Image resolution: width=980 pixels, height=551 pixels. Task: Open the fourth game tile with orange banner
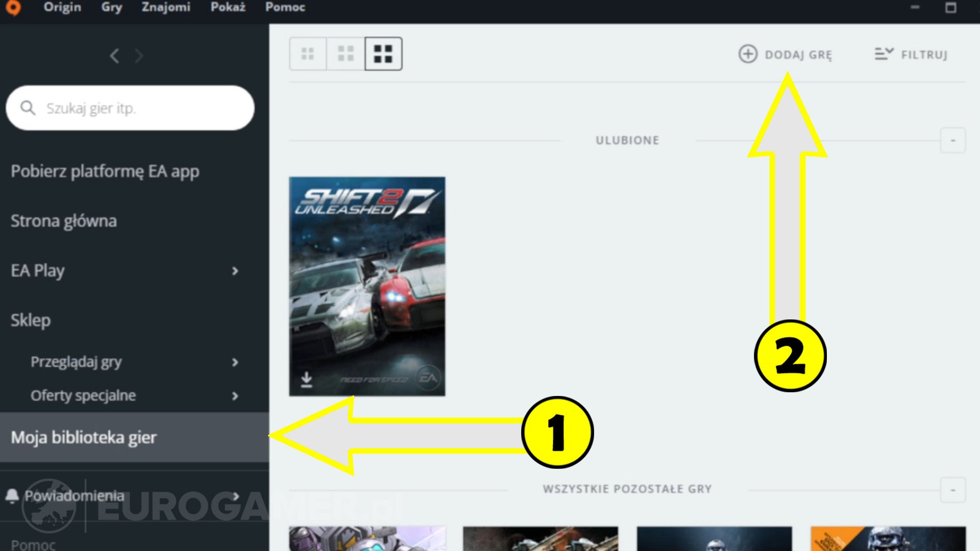tap(888, 539)
